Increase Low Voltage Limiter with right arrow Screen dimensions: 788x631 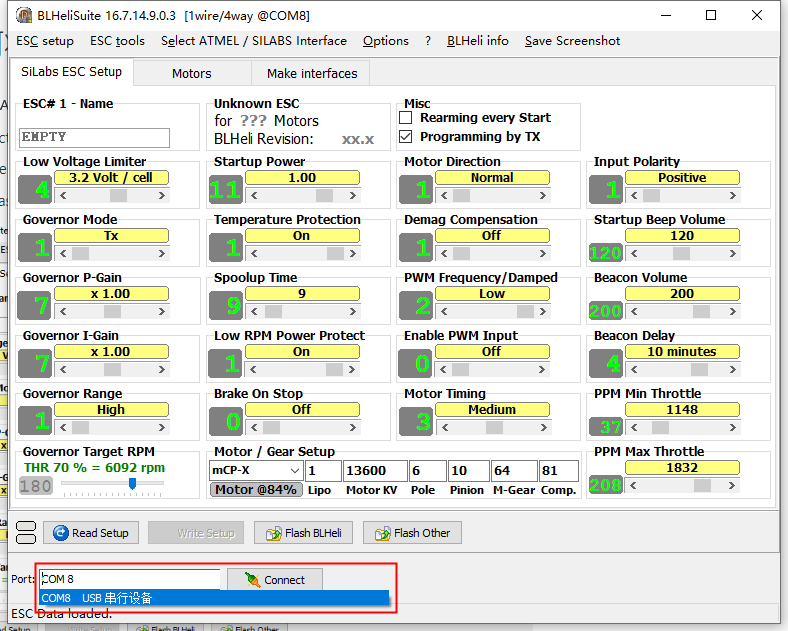(x=162, y=195)
